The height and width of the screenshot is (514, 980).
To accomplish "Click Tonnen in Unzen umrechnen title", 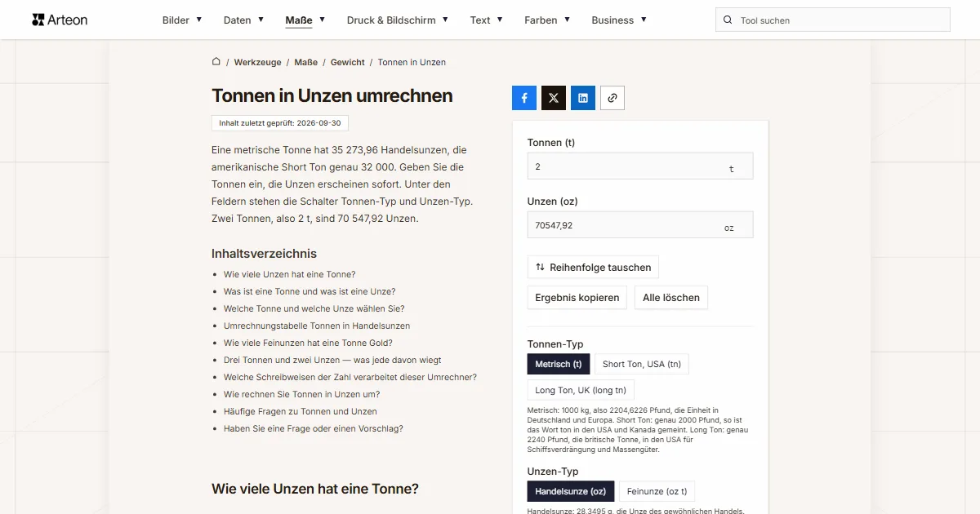I will click(x=332, y=95).
